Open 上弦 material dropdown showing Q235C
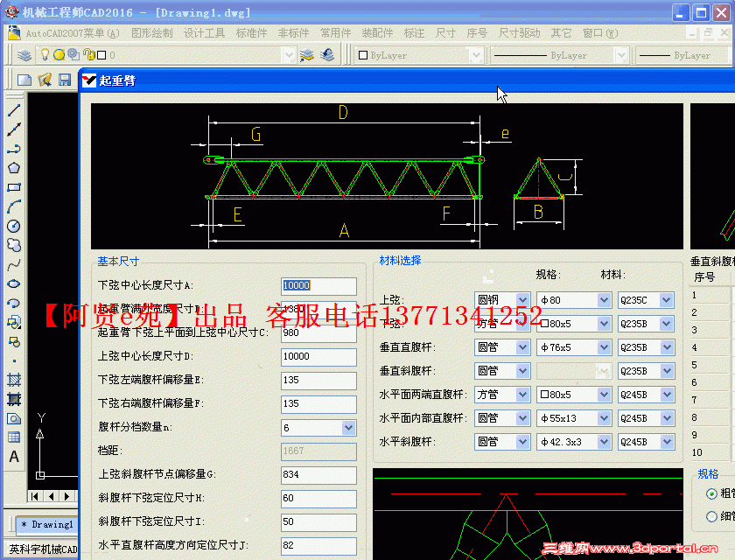This screenshot has height=560, width=735. [667, 300]
